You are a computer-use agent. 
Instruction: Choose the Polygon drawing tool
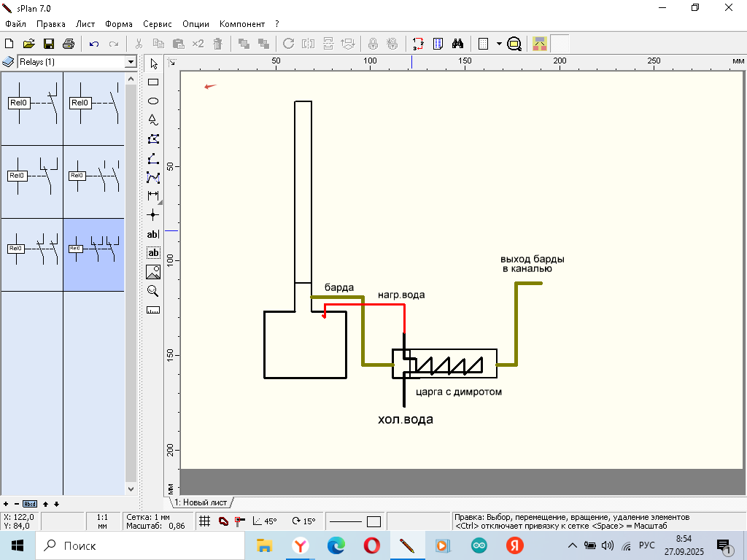click(153, 139)
